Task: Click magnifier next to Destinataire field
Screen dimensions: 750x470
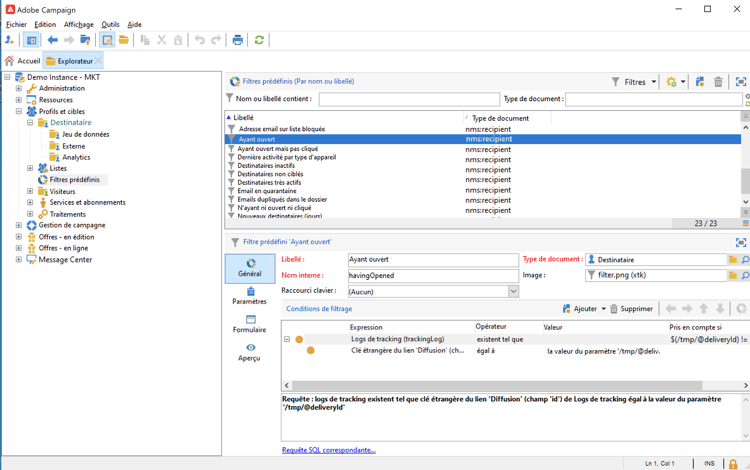Action: (745, 260)
